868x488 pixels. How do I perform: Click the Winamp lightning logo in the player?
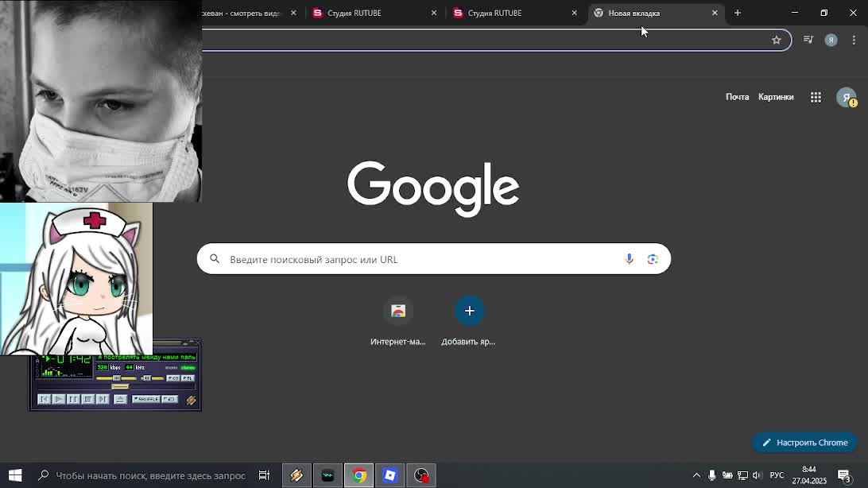[x=191, y=400]
